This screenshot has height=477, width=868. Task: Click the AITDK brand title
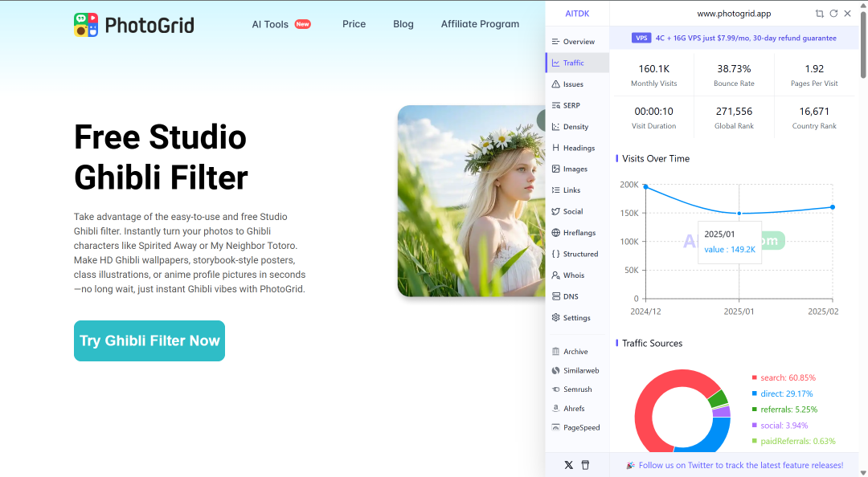(x=577, y=14)
